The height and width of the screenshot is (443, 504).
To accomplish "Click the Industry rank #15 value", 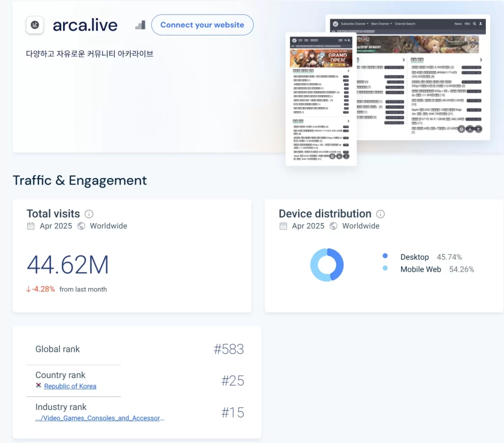I will coord(233,412).
